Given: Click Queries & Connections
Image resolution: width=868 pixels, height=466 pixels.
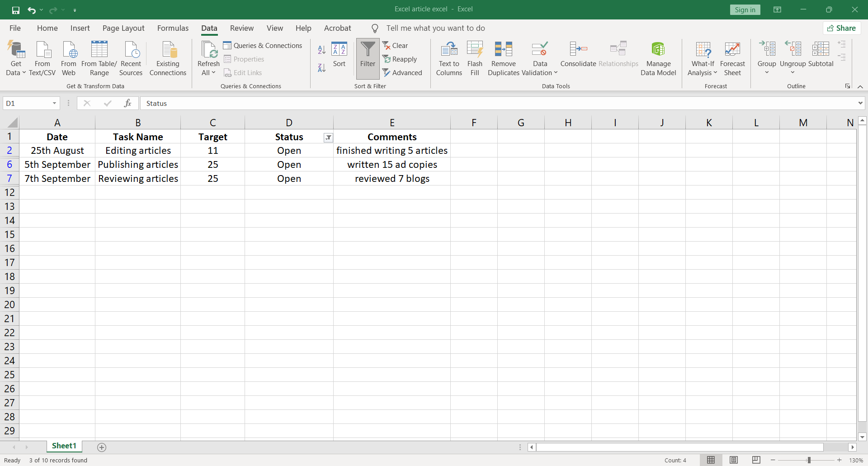Looking at the screenshot, I should click(263, 45).
